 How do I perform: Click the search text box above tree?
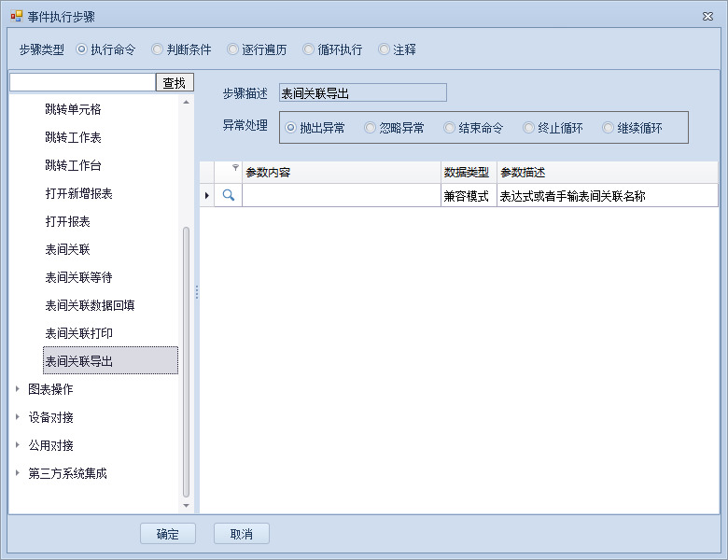[82, 83]
